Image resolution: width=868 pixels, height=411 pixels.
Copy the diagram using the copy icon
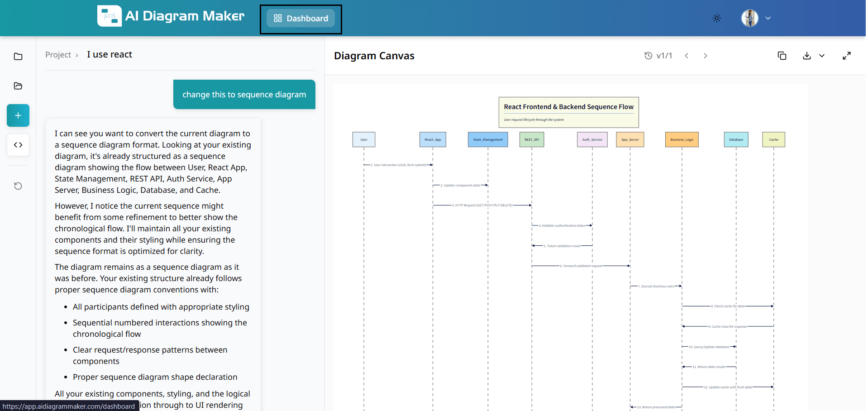[x=782, y=56]
